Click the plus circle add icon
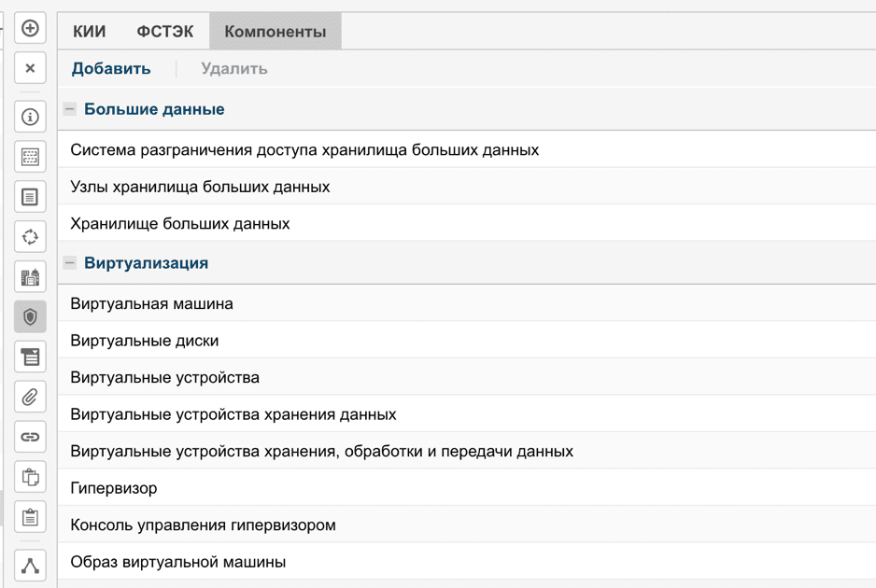This screenshot has height=588, width=876. tap(30, 29)
